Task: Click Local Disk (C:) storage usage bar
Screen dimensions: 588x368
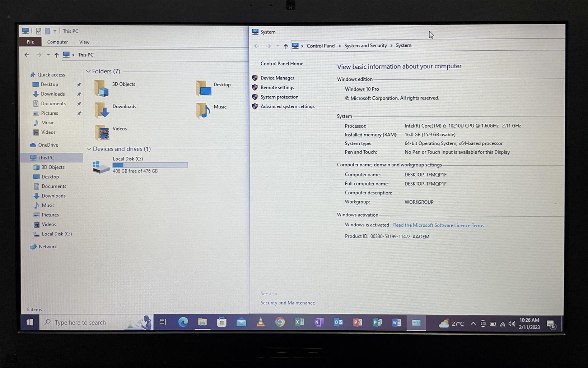Action: tap(150, 165)
